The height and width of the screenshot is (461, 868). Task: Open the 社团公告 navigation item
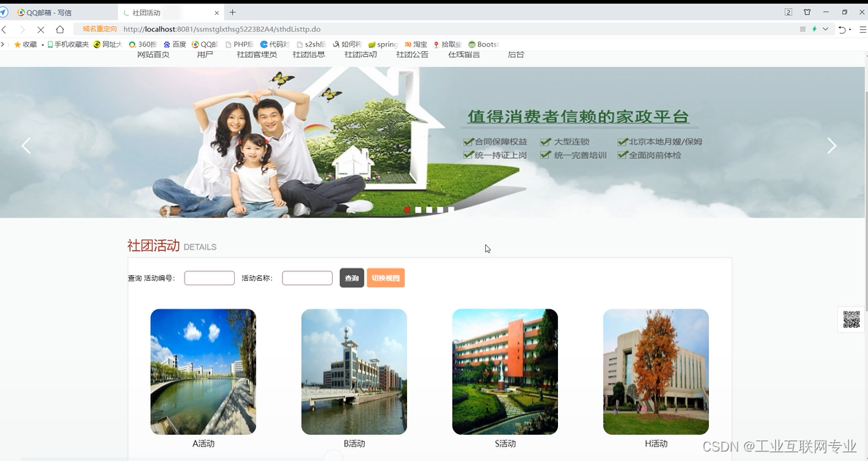coord(412,54)
